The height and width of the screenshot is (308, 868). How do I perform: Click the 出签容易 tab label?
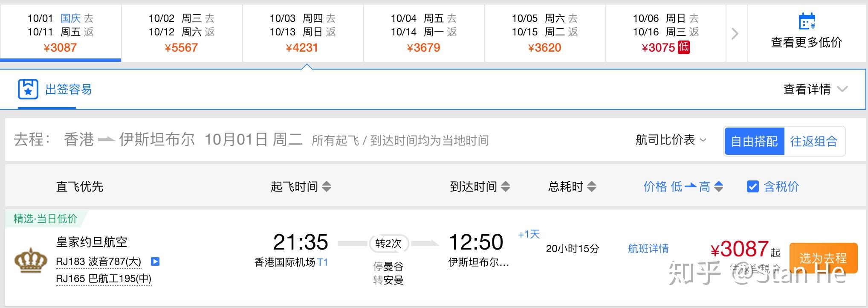tap(69, 89)
